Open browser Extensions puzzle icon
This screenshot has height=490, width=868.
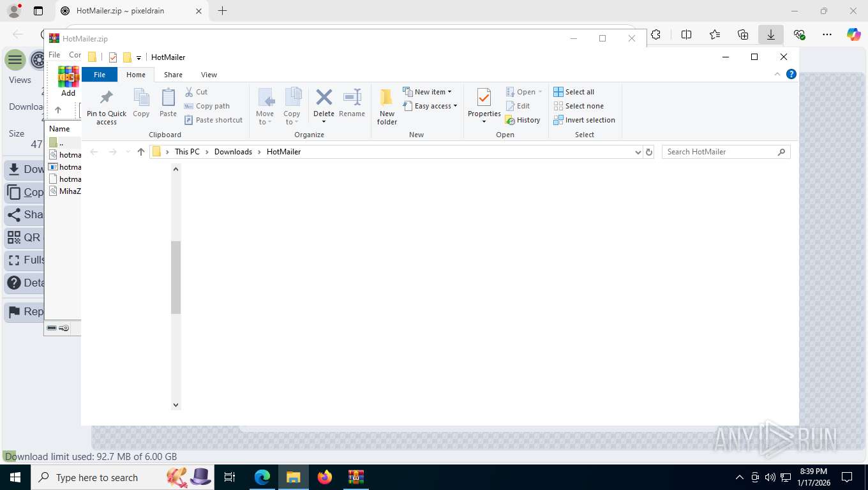pyautogui.click(x=655, y=35)
